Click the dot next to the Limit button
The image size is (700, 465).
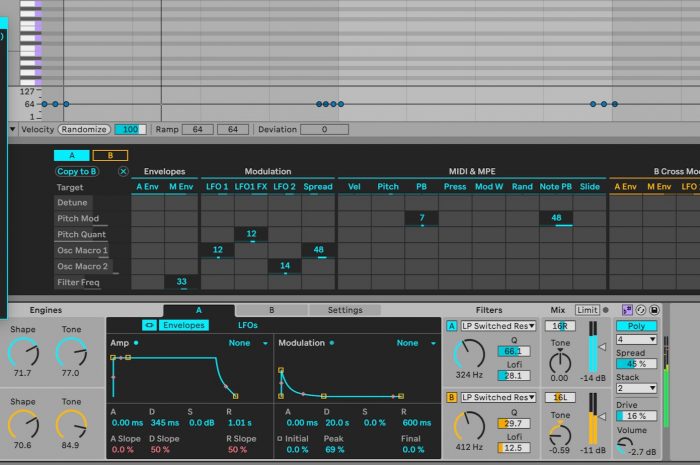[606, 310]
